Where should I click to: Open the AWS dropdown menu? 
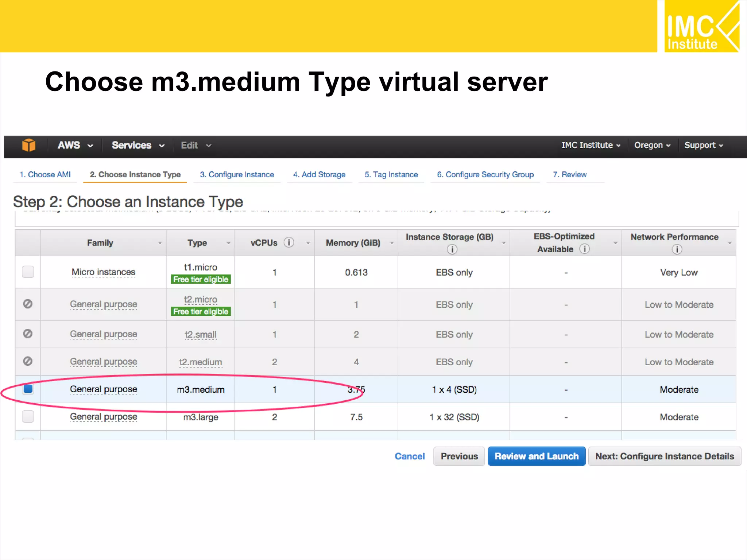pyautogui.click(x=75, y=145)
